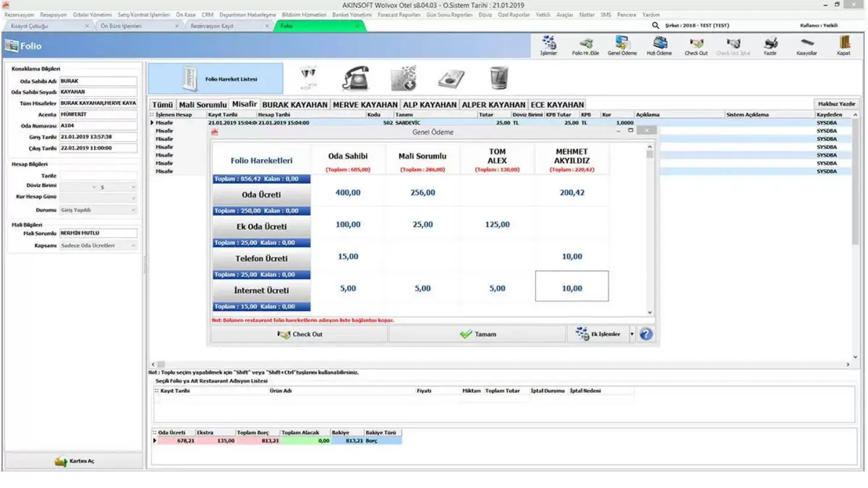
Task: Expand the Ek İşlemler dropdown arrow
Action: tap(632, 334)
